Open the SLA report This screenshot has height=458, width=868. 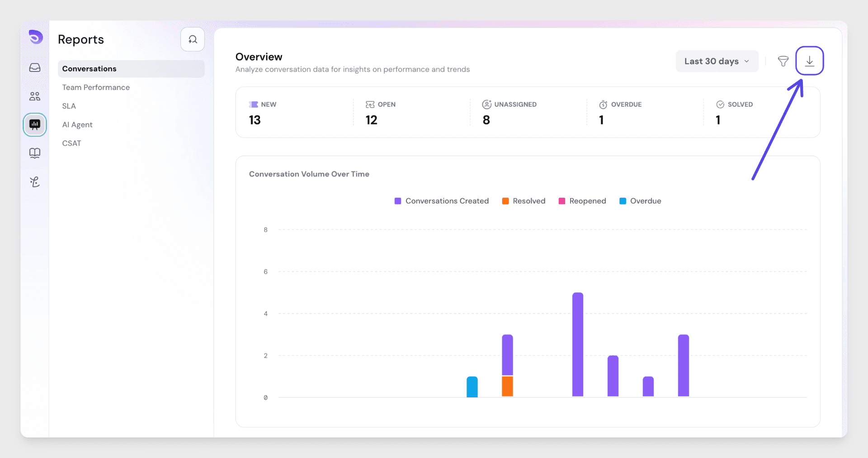(x=69, y=106)
